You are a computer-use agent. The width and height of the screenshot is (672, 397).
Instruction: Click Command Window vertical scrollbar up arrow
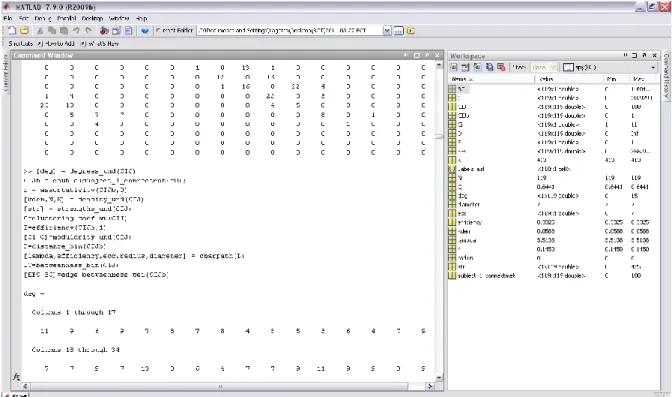pyautogui.click(x=439, y=66)
